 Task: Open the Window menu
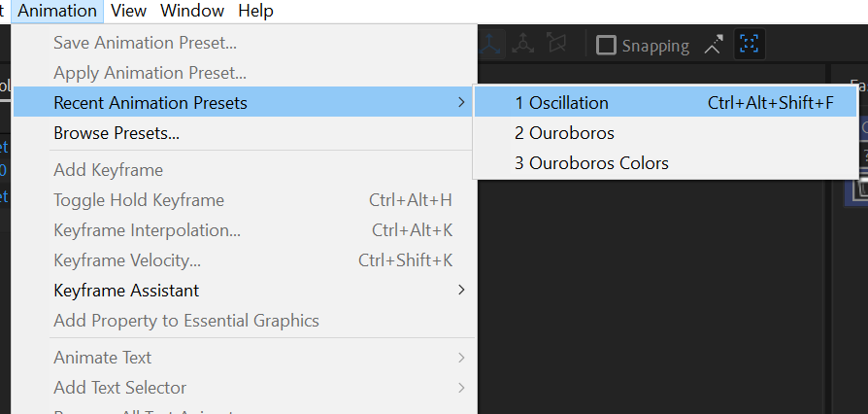click(x=192, y=11)
